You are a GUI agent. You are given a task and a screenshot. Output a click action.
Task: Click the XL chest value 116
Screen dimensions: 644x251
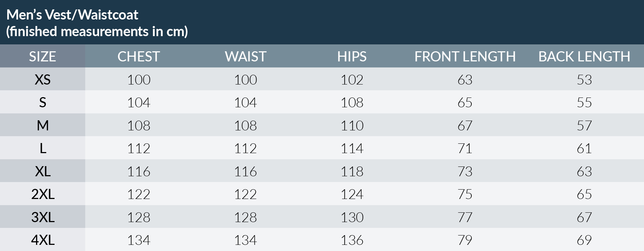pos(139,172)
